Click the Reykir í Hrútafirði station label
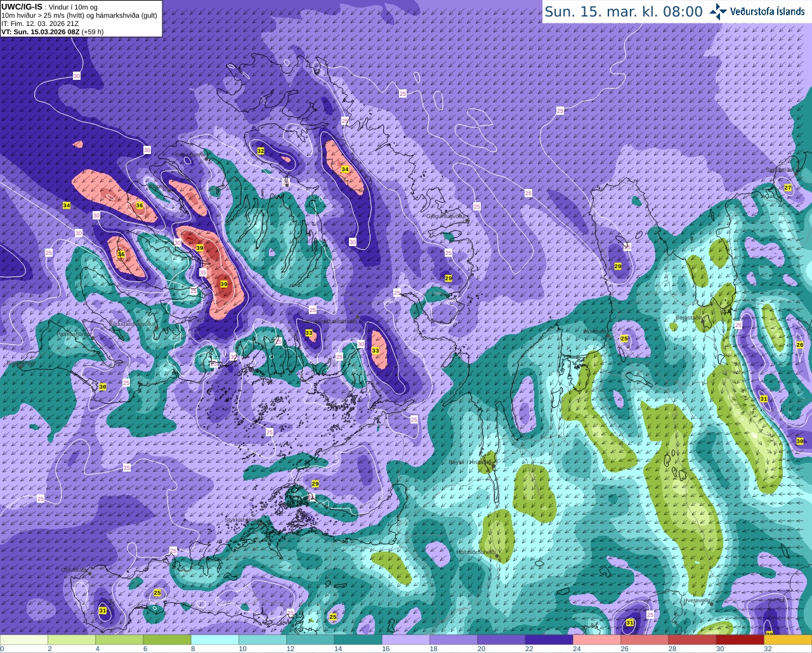The width and height of the screenshot is (812, 653). pyautogui.click(x=471, y=462)
